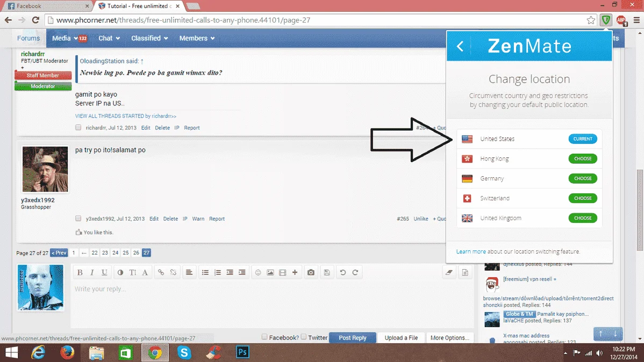Tick checkbox beside y3xedx1992 post

coord(78,219)
